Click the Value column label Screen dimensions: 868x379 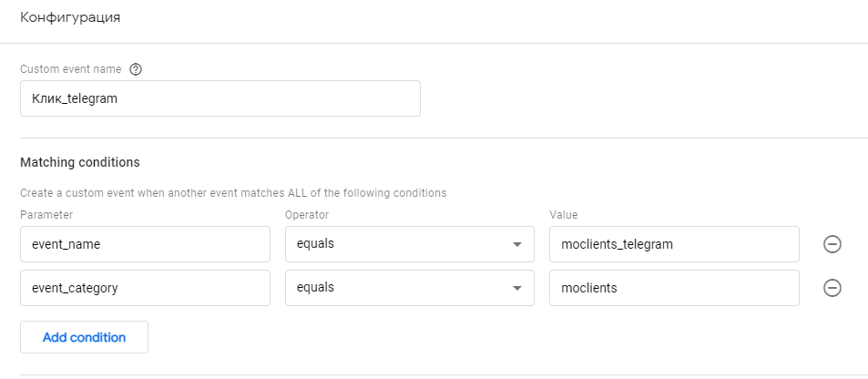(x=564, y=215)
